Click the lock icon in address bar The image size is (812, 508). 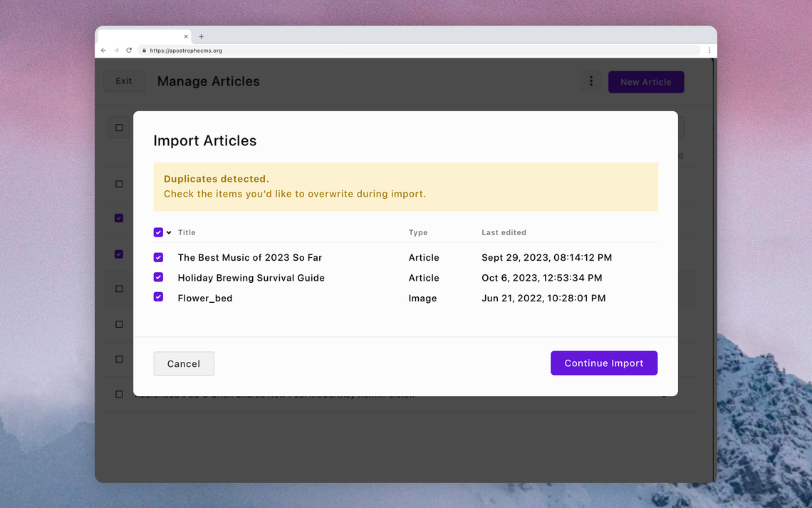click(x=144, y=51)
